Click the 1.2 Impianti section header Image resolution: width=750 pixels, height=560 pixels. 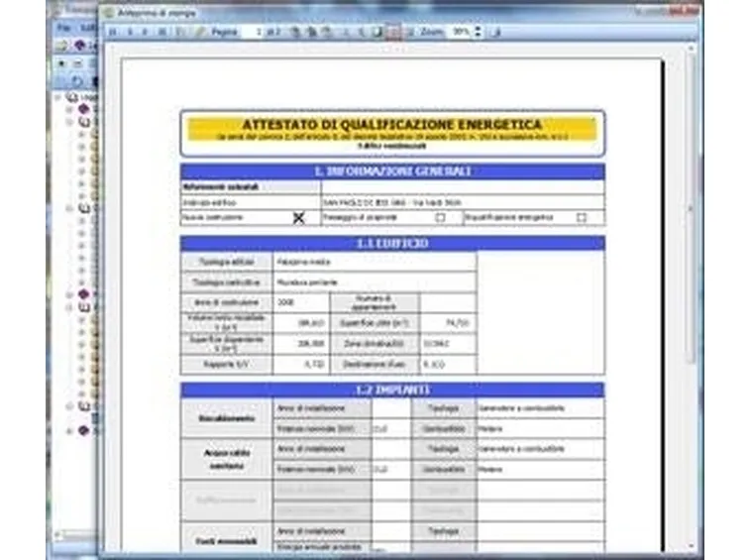[392, 391]
